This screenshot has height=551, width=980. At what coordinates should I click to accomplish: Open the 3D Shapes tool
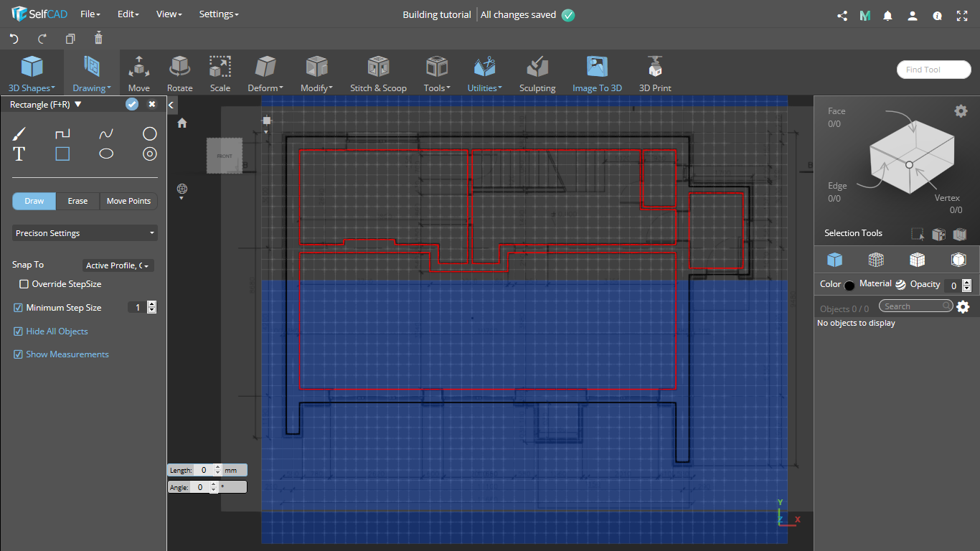32,74
